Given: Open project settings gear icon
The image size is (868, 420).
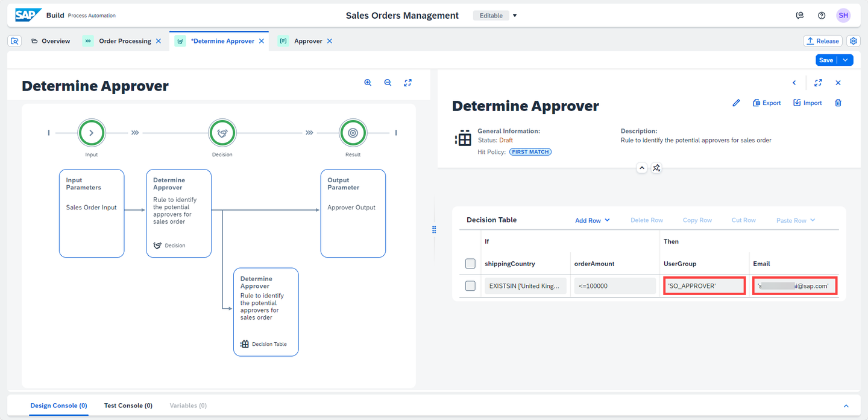Looking at the screenshot, I should (x=854, y=41).
